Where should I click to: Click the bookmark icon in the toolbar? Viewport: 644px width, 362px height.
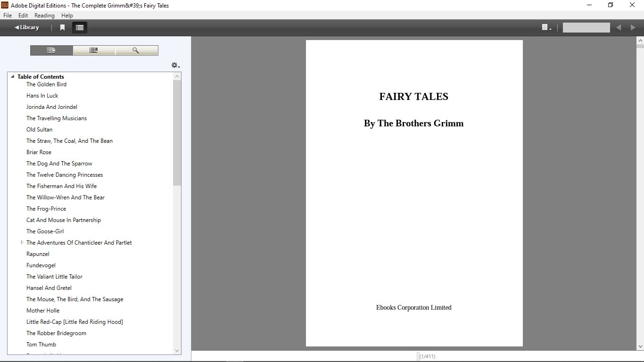click(62, 28)
